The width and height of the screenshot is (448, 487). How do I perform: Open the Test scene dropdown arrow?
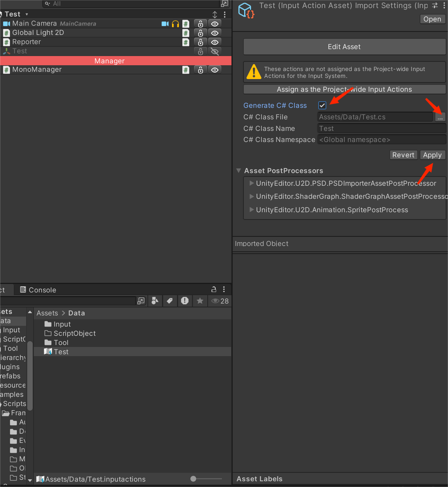[27, 15]
